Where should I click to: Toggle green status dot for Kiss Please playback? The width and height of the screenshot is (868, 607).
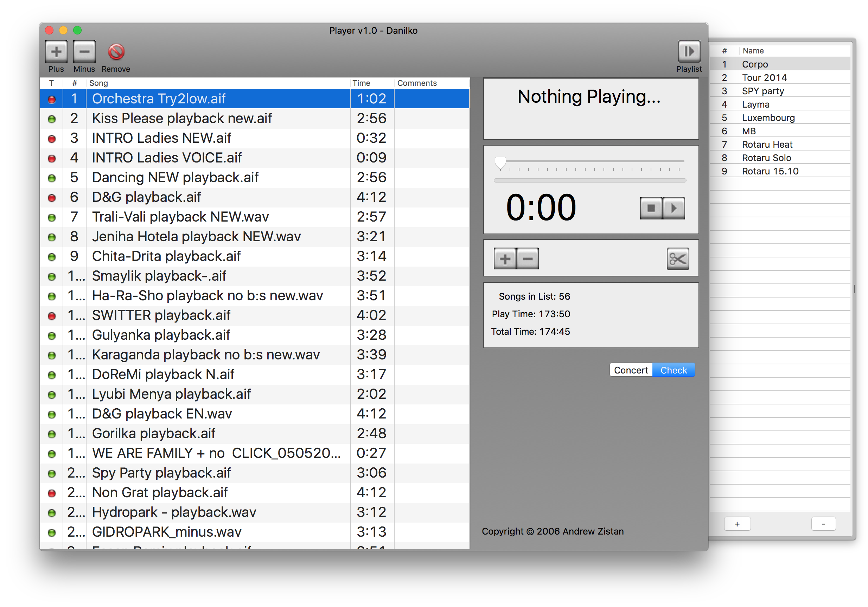pyautogui.click(x=52, y=119)
